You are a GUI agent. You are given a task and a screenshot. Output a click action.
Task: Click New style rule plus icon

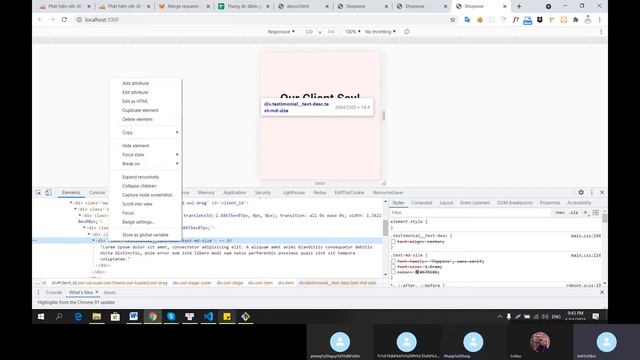(585, 213)
